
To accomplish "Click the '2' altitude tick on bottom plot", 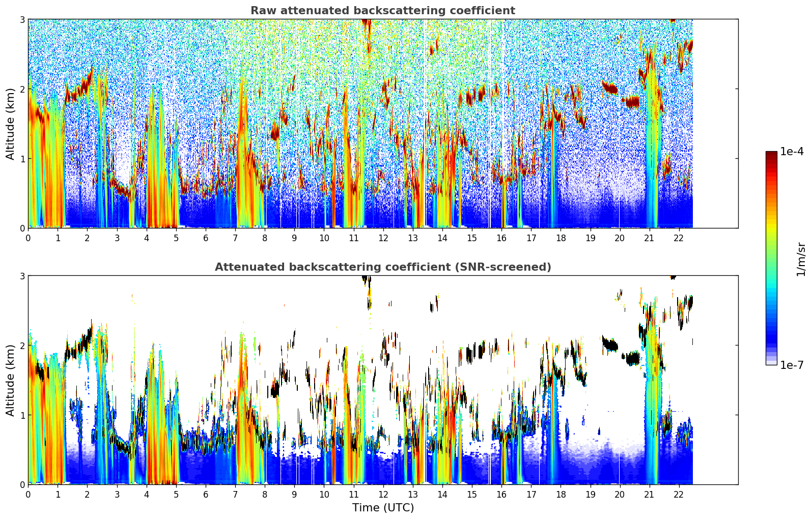I will point(22,345).
